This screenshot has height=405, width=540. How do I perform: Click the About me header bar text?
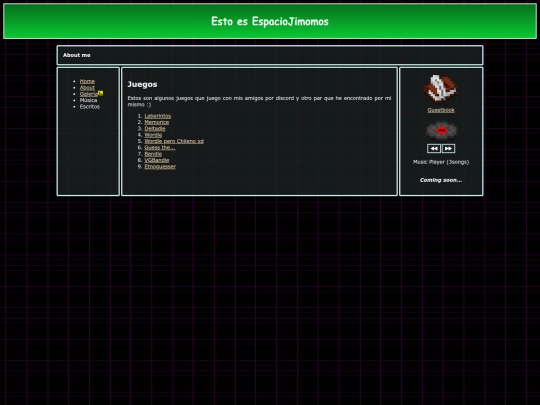(77, 55)
